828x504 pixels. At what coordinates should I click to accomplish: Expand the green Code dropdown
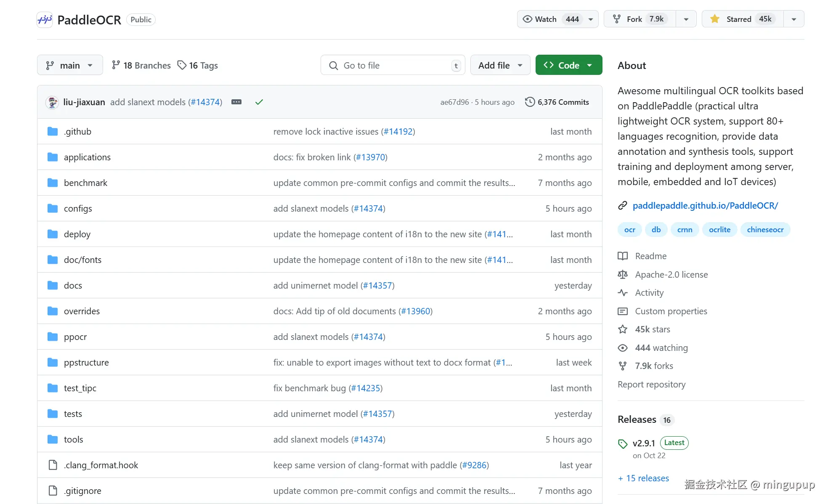click(x=568, y=66)
